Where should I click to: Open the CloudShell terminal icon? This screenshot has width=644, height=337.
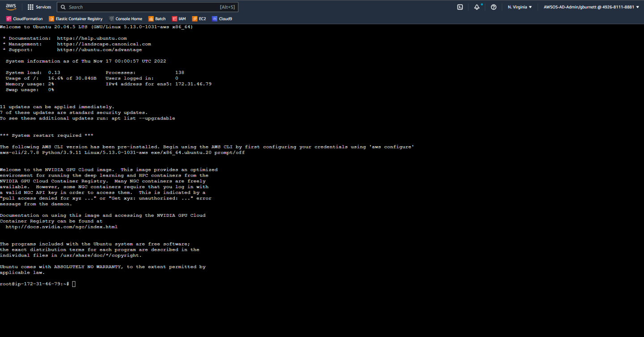[x=460, y=7]
